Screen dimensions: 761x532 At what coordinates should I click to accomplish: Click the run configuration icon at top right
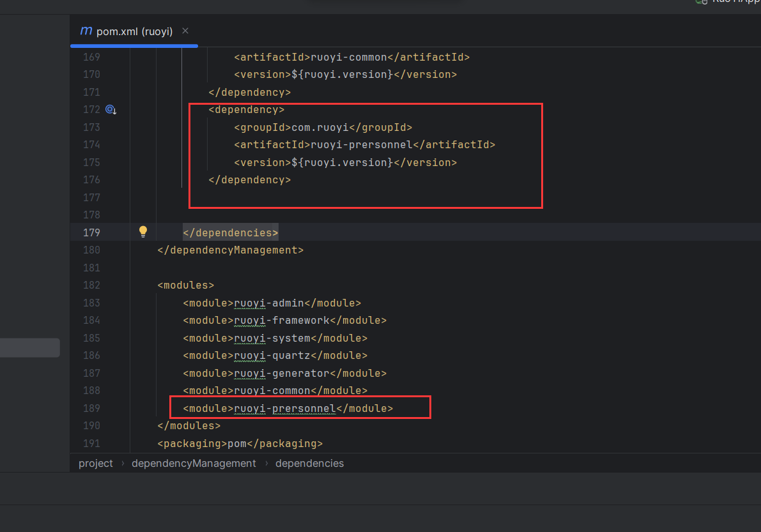point(701,2)
